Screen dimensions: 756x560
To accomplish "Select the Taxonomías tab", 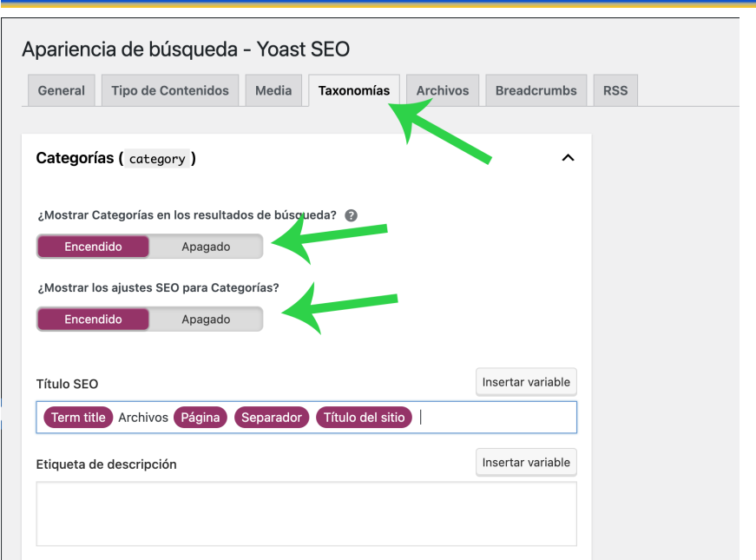I will point(354,90).
